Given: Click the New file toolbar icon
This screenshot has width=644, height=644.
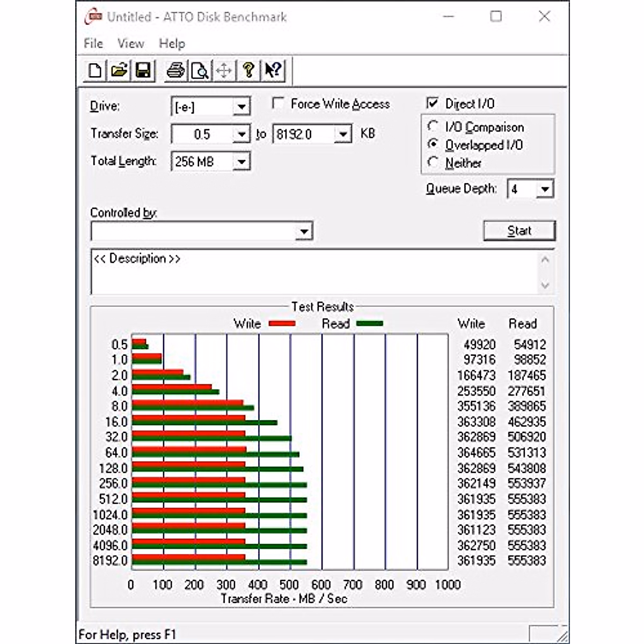Looking at the screenshot, I should tap(95, 70).
